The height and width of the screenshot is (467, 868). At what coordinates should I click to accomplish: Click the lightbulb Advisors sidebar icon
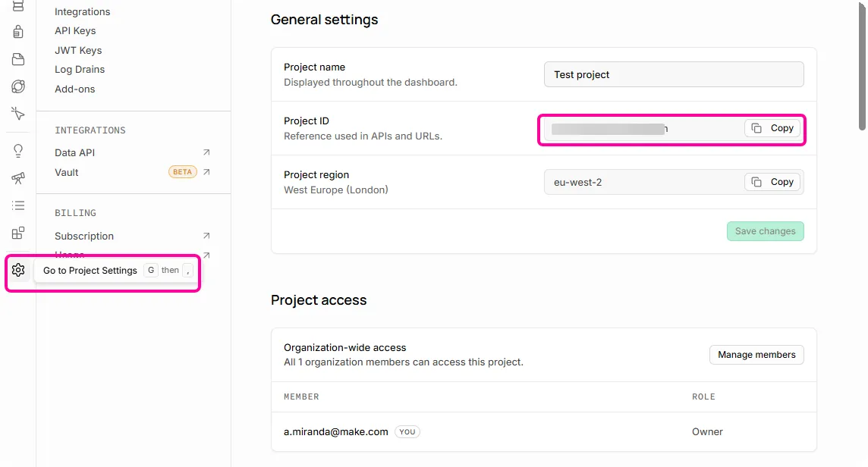pos(18,151)
